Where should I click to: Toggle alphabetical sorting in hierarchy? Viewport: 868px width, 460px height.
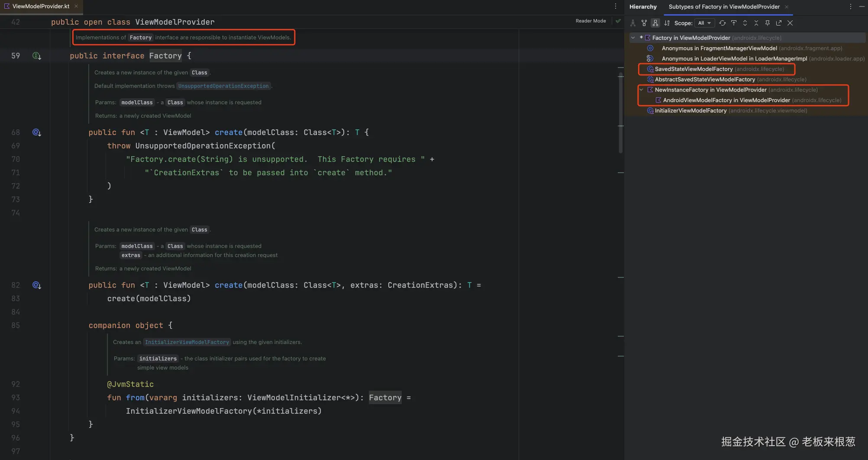pos(667,23)
